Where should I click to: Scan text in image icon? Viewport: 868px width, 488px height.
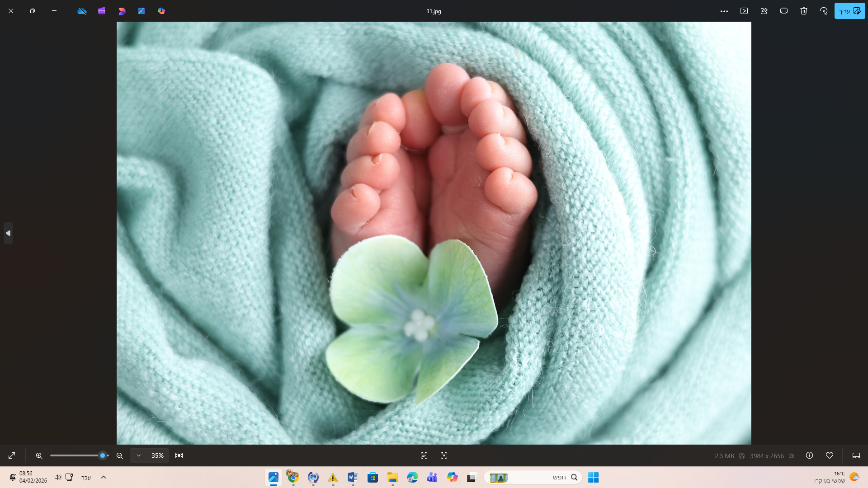point(424,455)
